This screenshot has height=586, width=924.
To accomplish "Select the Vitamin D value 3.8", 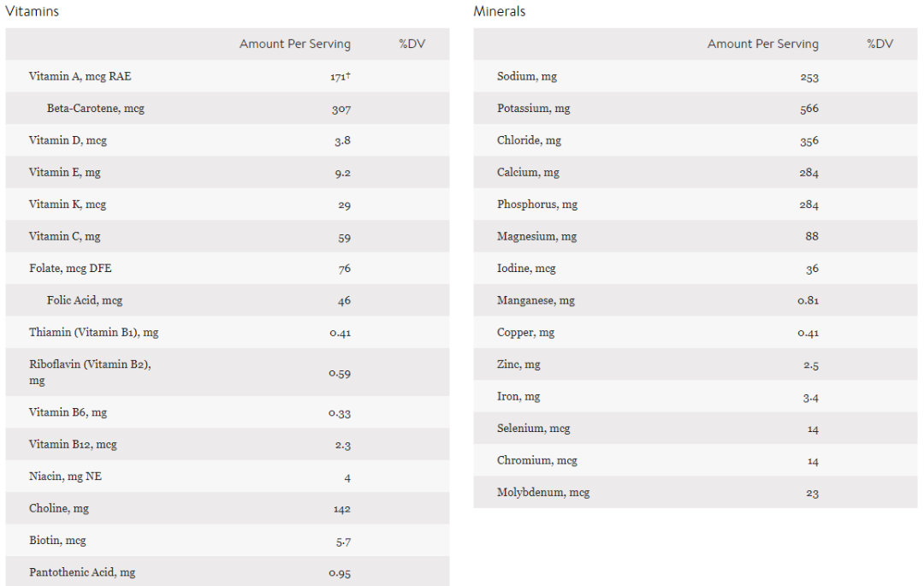I will coord(341,141).
